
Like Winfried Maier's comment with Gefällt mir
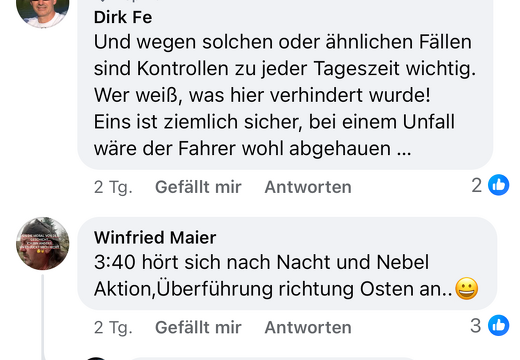(x=198, y=327)
